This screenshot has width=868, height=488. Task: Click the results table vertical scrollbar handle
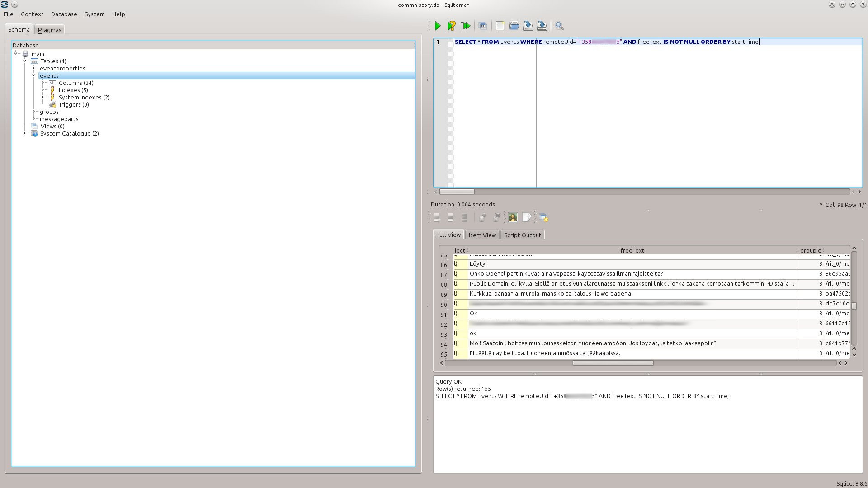click(x=854, y=305)
